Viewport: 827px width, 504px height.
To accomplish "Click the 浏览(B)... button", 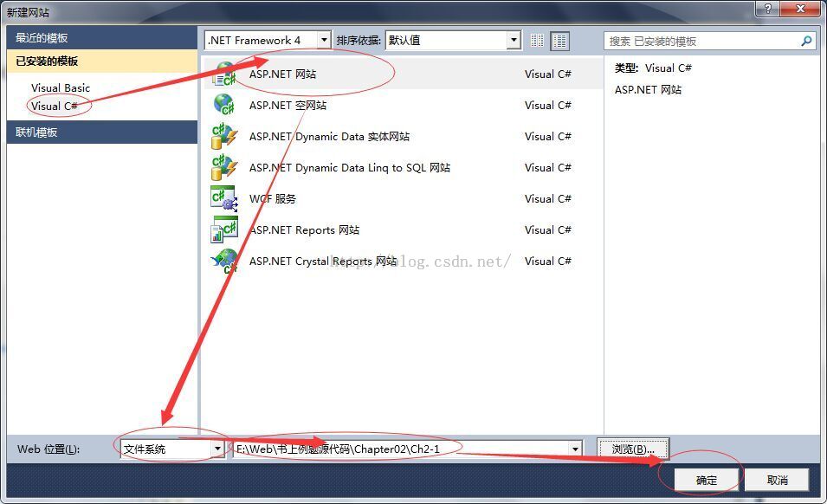I will click(x=633, y=449).
